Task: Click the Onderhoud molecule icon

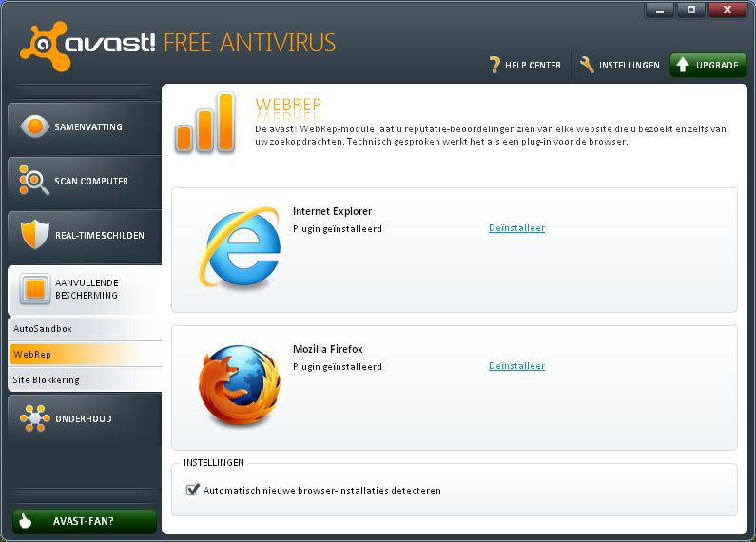Action: click(35, 418)
